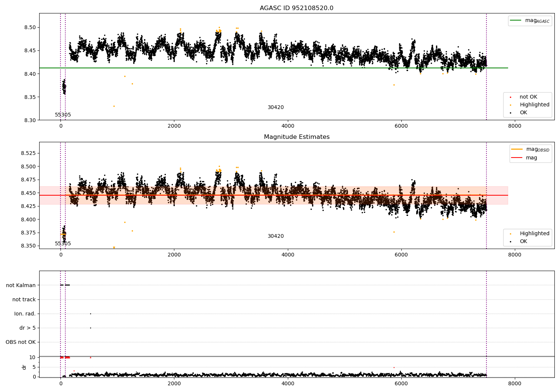Click the 'OBS not OK' row label

click(21, 342)
